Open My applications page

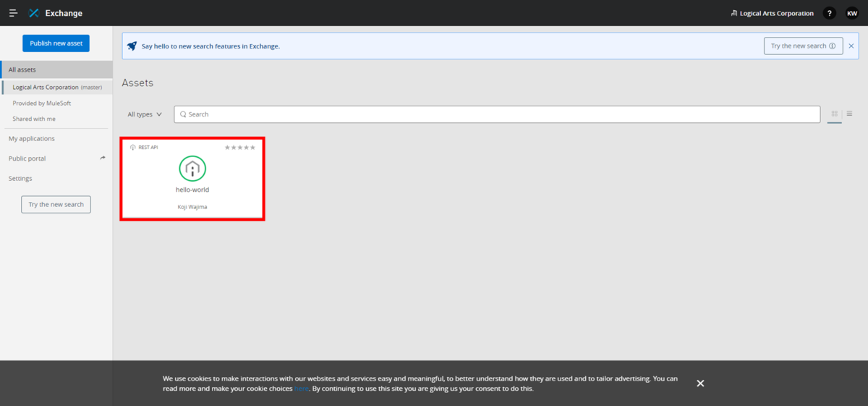tap(32, 138)
